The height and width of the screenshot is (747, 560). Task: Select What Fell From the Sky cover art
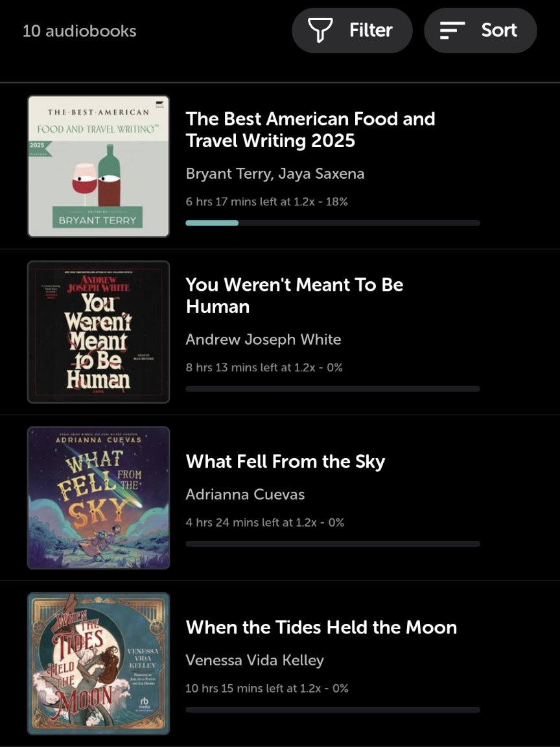[99, 498]
